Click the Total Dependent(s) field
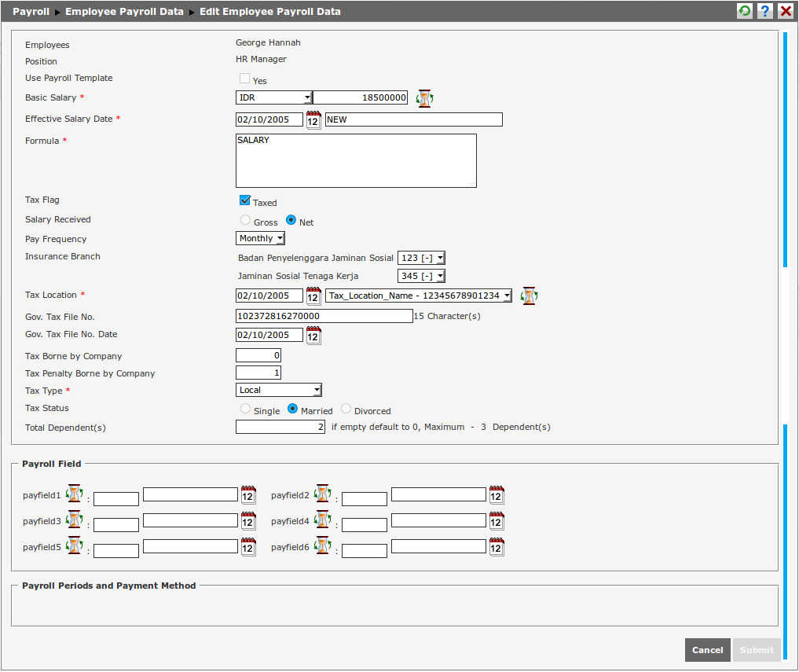This screenshot has height=672, width=799. click(280, 427)
